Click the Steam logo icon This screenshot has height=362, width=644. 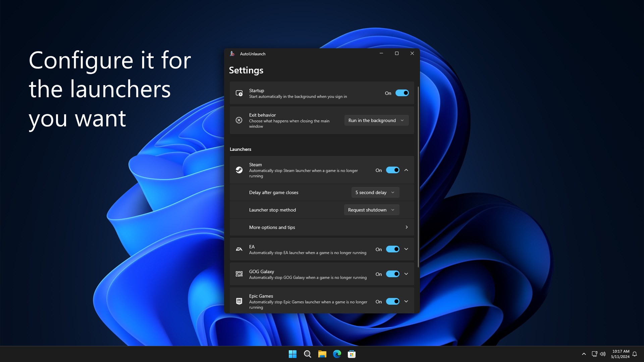pyautogui.click(x=239, y=170)
